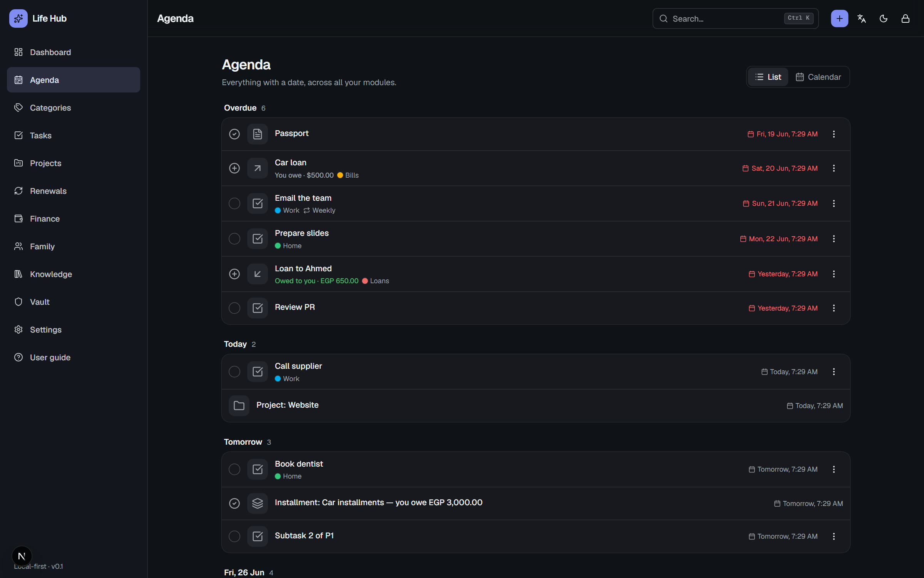Viewport: 924px width, 578px height.
Task: Mark Car installments installment as paid
Action: (234, 504)
